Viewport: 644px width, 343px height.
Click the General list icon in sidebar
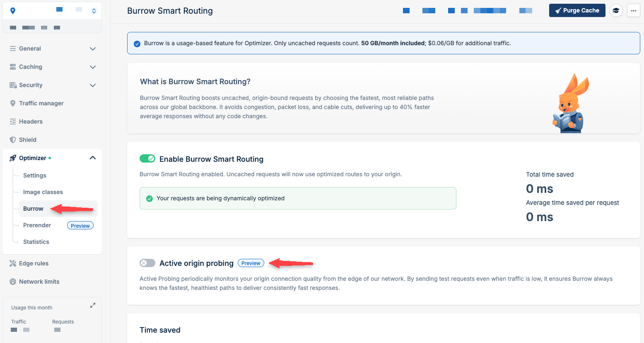[x=13, y=49]
